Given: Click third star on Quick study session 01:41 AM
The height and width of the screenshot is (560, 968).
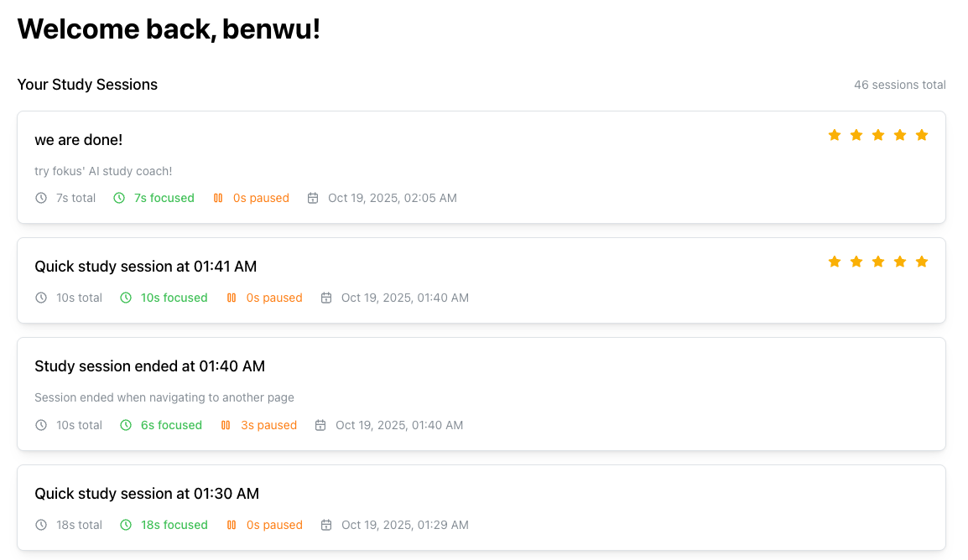Looking at the screenshot, I should pyautogui.click(x=878, y=262).
